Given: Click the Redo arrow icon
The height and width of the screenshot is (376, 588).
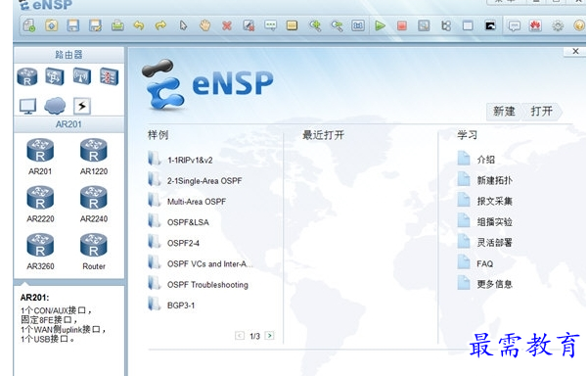Looking at the screenshot, I should tap(160, 25).
